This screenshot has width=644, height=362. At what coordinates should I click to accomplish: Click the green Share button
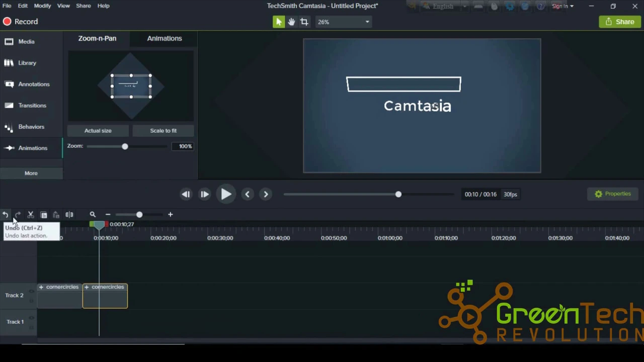point(620,22)
